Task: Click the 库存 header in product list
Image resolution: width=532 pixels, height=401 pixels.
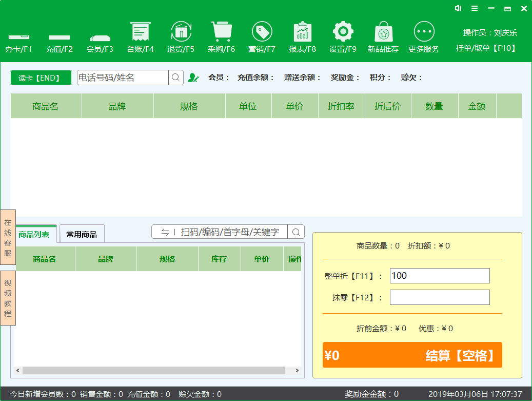Action: tap(219, 259)
